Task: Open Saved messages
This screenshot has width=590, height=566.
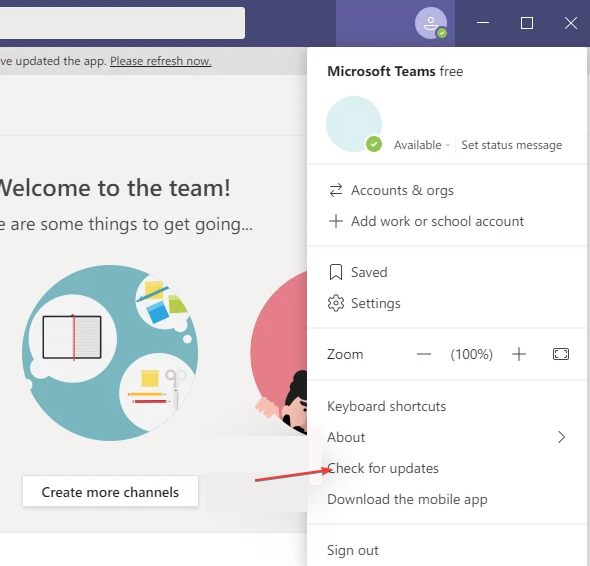Action: 447,272
